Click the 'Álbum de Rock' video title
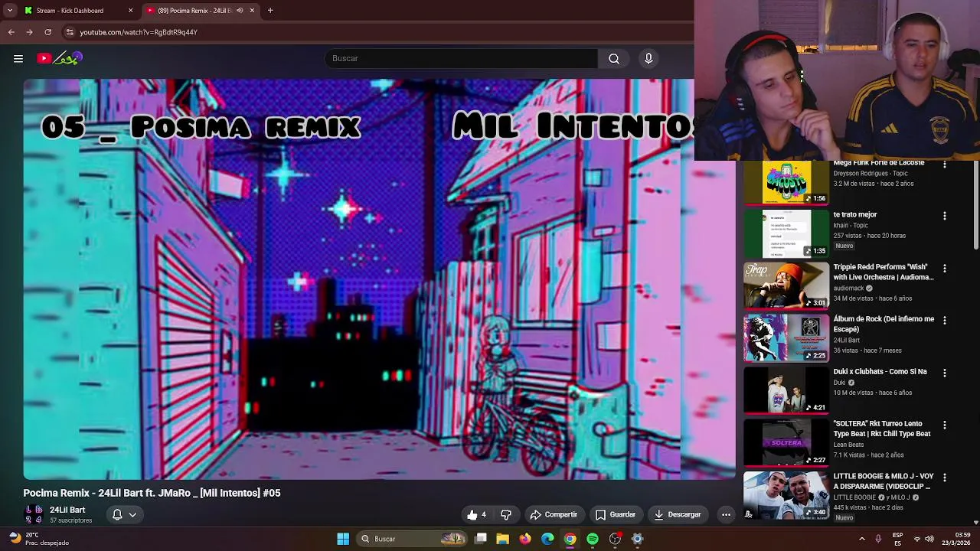The image size is (980, 551). point(884,324)
